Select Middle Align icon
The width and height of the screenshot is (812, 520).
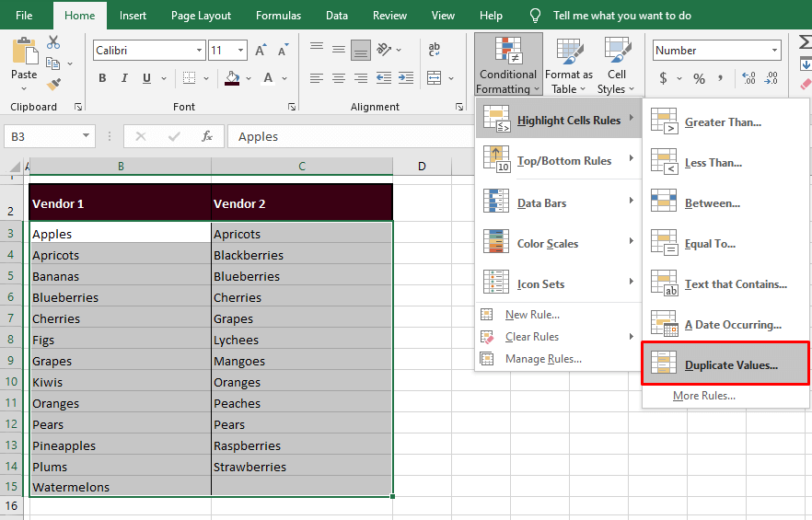coord(339,50)
